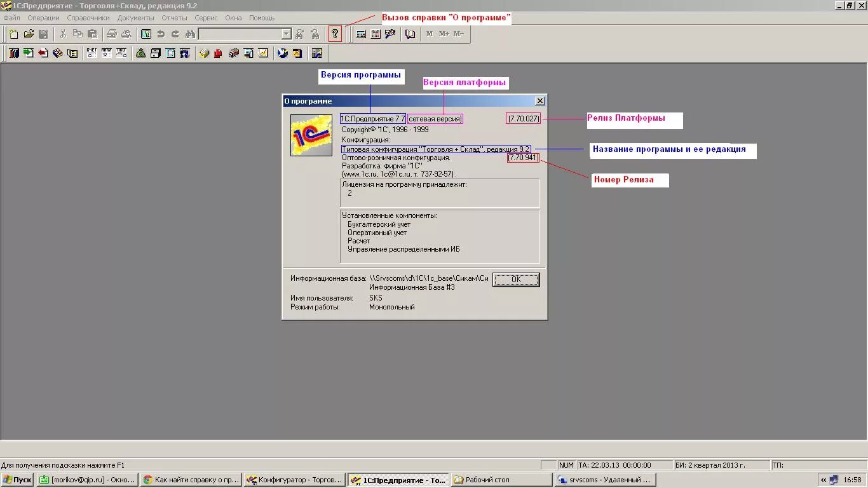The height and width of the screenshot is (488, 868).
Task: Click the Print preview icon
Action: click(126, 34)
